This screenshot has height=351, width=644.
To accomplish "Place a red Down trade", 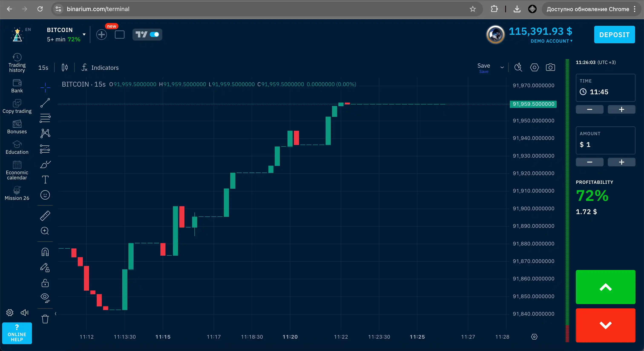I will point(605,325).
